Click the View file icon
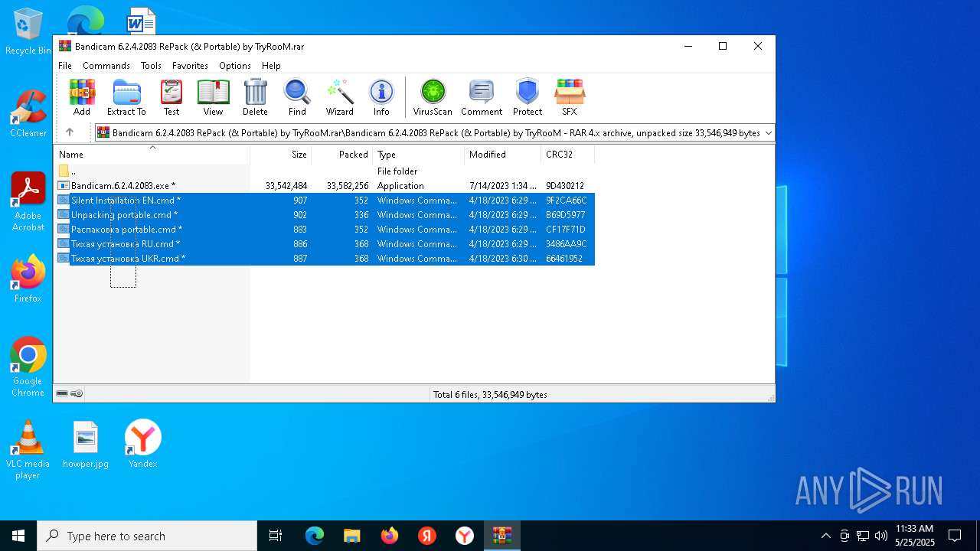 point(213,97)
